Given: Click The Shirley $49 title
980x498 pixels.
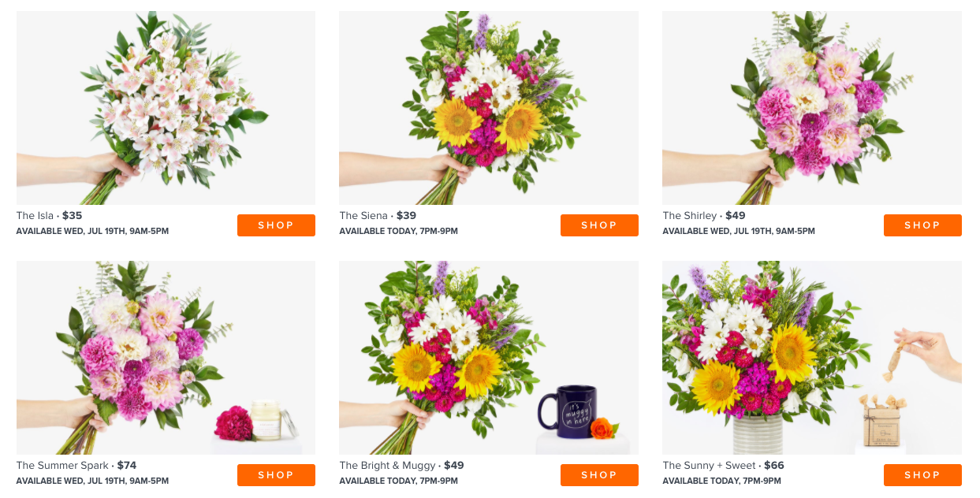Looking at the screenshot, I should point(704,216).
